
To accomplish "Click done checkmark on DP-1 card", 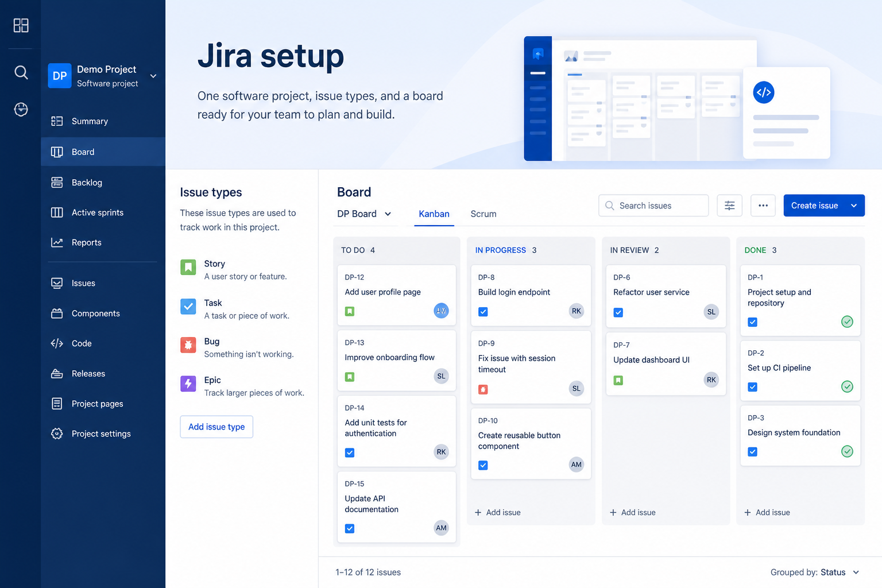I will (847, 322).
